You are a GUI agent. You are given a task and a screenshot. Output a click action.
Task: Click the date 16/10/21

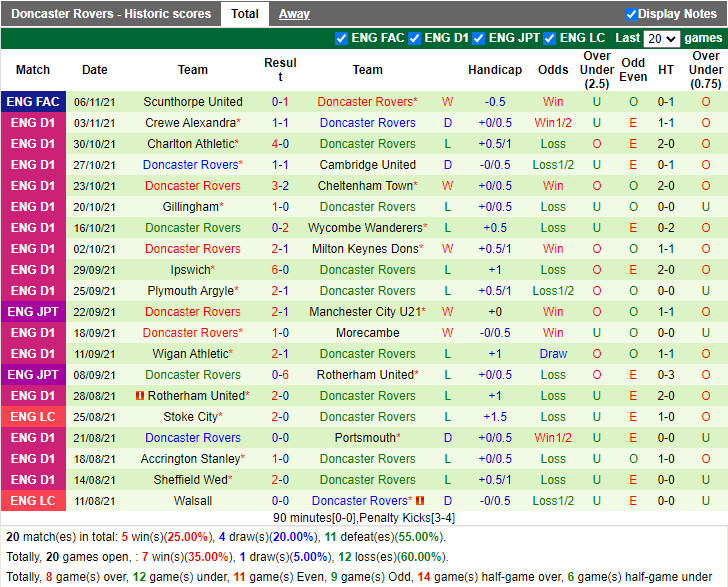pyautogui.click(x=94, y=228)
